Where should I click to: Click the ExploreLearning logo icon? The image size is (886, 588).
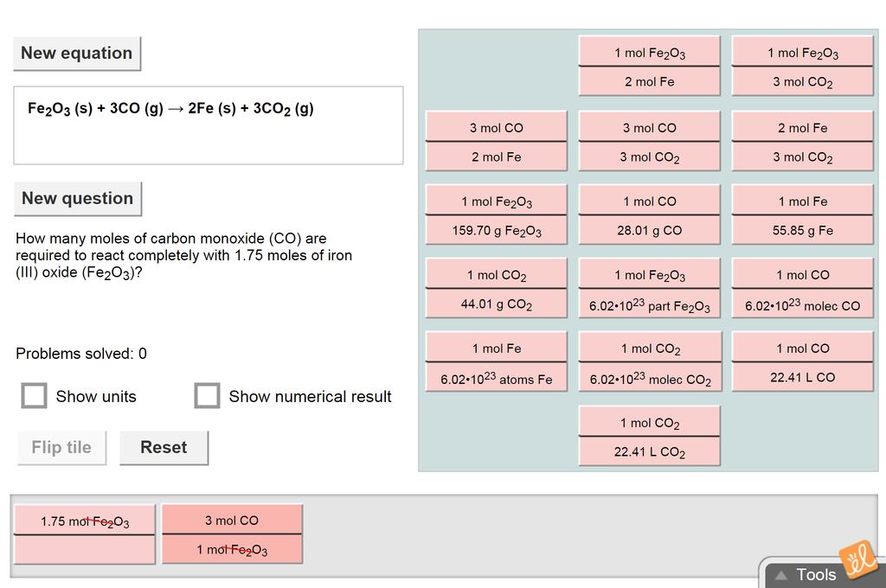pyautogui.click(x=857, y=559)
